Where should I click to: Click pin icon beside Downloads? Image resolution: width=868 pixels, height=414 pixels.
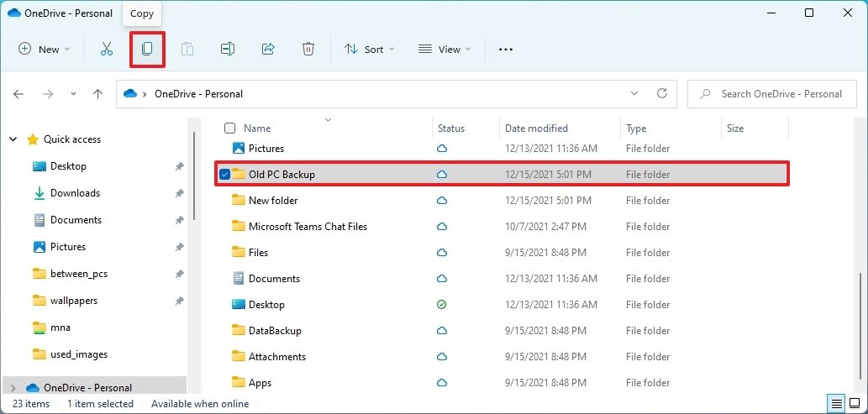179,193
